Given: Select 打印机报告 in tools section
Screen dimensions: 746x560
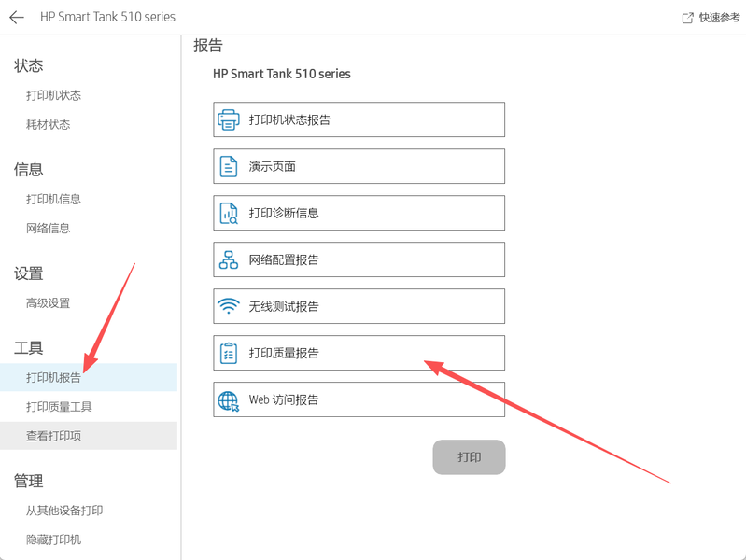Looking at the screenshot, I should point(53,378).
